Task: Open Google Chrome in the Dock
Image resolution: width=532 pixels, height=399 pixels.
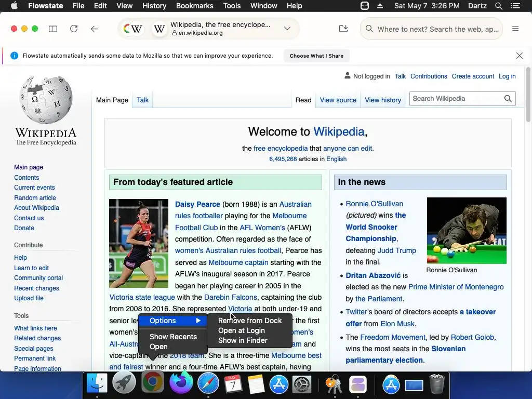Action: coord(152,382)
